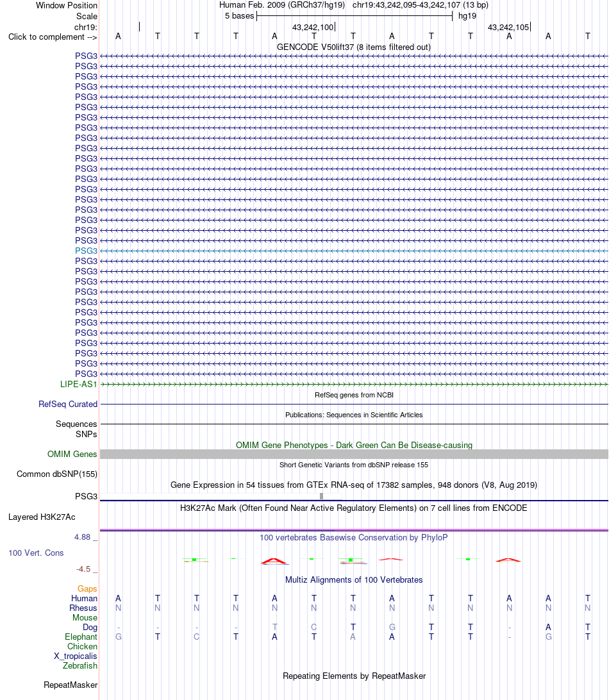
Task: Click the 4.88 PhyloP upper limit value
Action: pos(83,537)
